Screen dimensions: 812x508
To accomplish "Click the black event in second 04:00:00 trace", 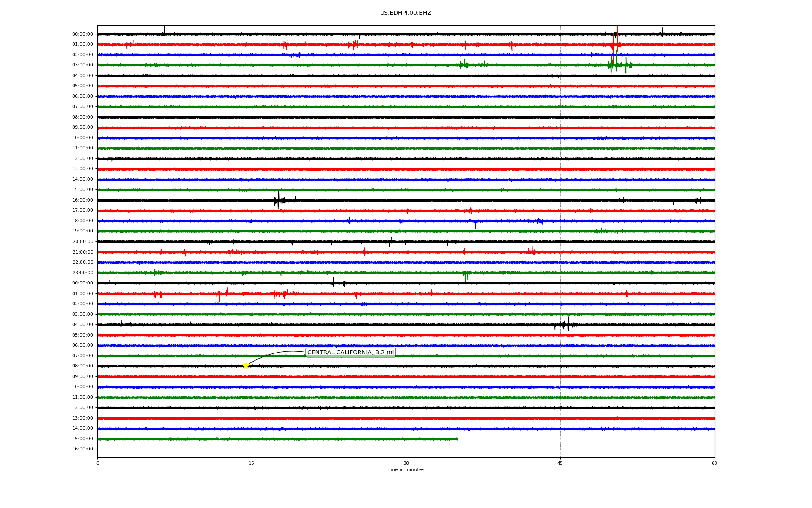I will coord(568,324).
